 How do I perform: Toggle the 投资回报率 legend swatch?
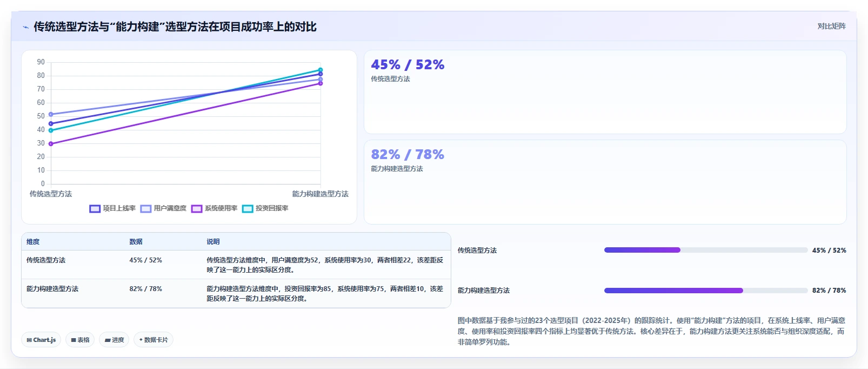coord(248,209)
